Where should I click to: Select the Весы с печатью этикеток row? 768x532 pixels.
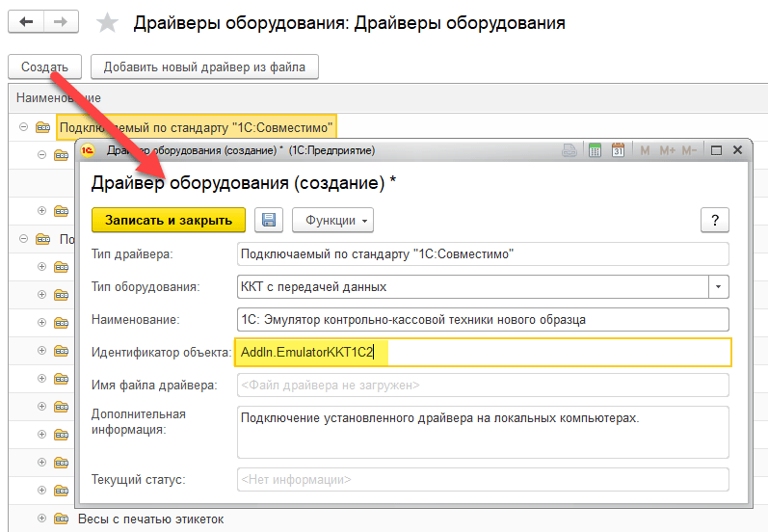(x=151, y=519)
